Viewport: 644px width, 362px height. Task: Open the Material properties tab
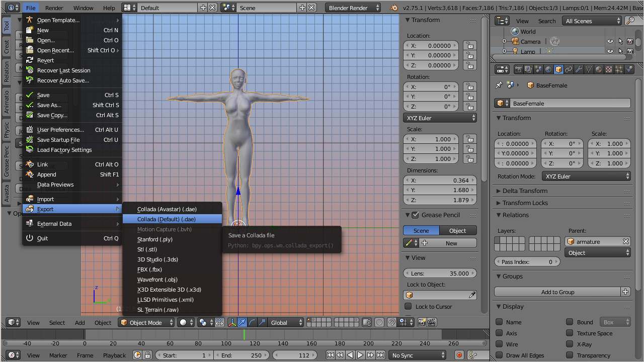coord(599,70)
